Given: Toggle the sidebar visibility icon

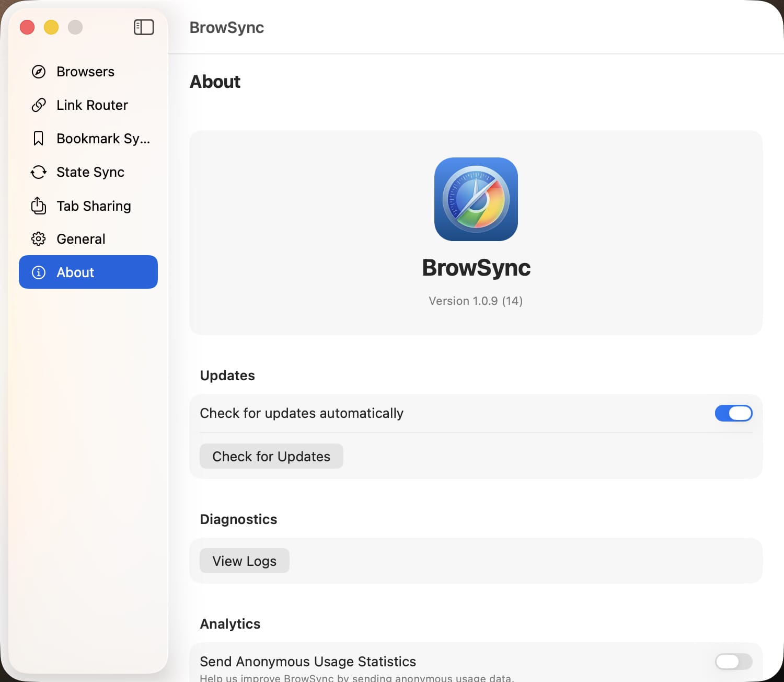Looking at the screenshot, I should coord(144,27).
